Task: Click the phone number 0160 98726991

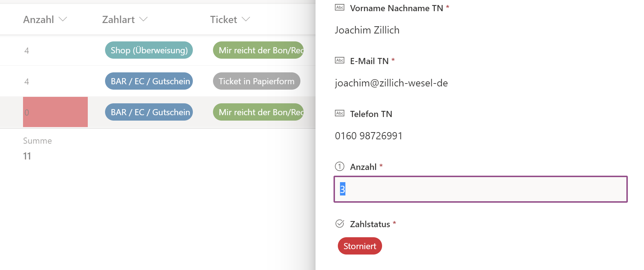Action: (x=368, y=136)
